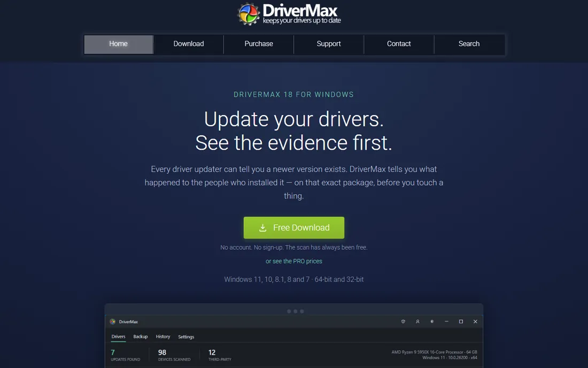
Task: Click the three-dot indicator above the preview window
Action: tap(295, 311)
